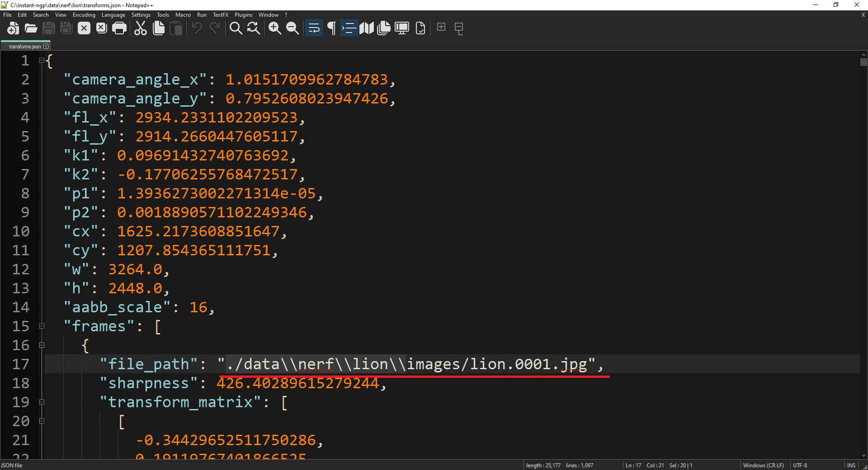Open the Plugins menu
The image size is (868, 470).
tap(243, 15)
